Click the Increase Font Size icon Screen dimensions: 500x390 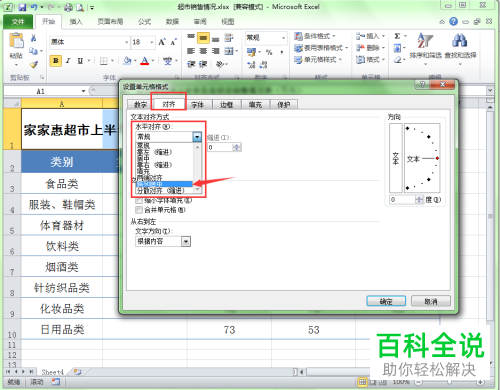click(x=162, y=42)
